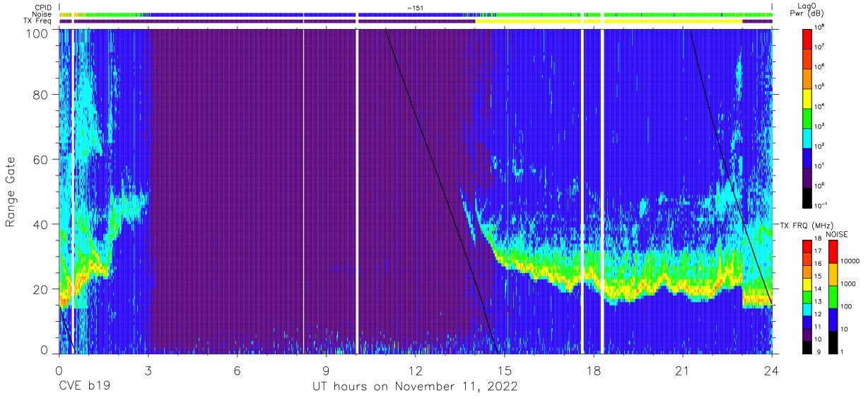Select the 15 tick on UT hours axis
The width and height of the screenshot is (868, 401).
tap(504, 369)
